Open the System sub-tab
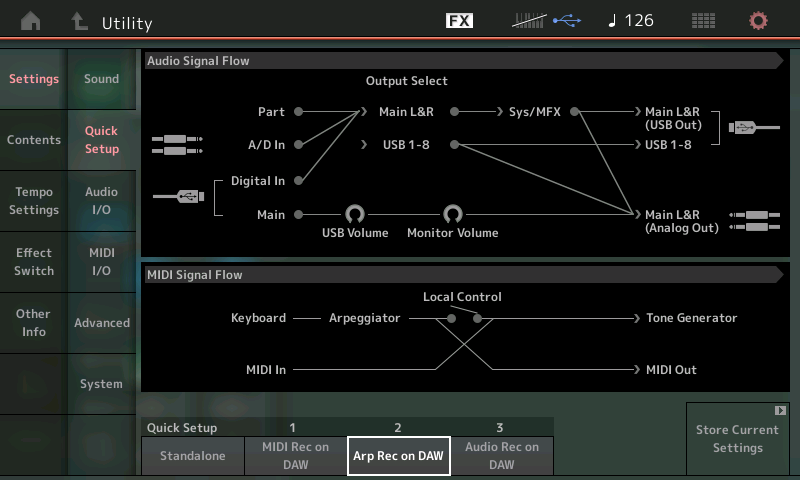Screen dimensions: 800x480 point(102,384)
